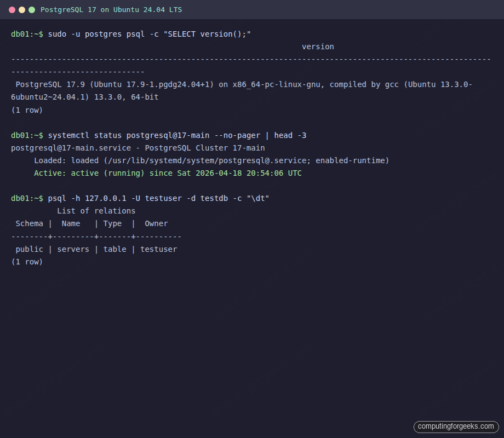Click the green maximize window dot
Screen dimensions: 504x438
click(32, 10)
